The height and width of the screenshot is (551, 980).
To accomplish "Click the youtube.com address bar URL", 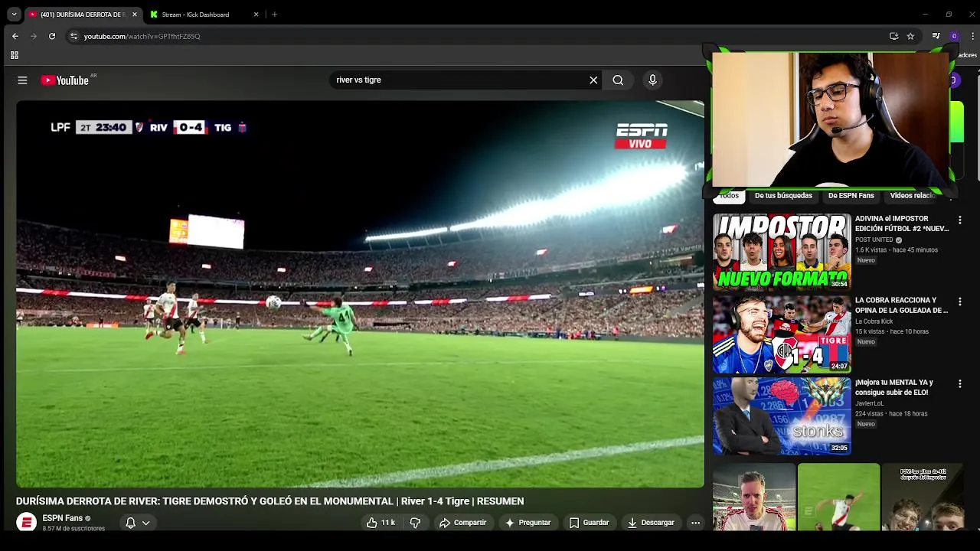I will [142, 36].
